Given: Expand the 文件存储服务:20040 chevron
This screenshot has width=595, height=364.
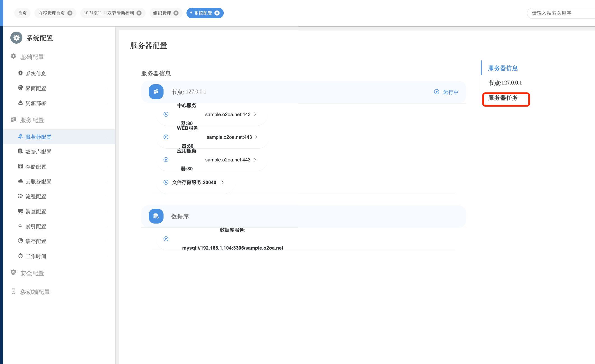Looking at the screenshot, I should (x=223, y=182).
